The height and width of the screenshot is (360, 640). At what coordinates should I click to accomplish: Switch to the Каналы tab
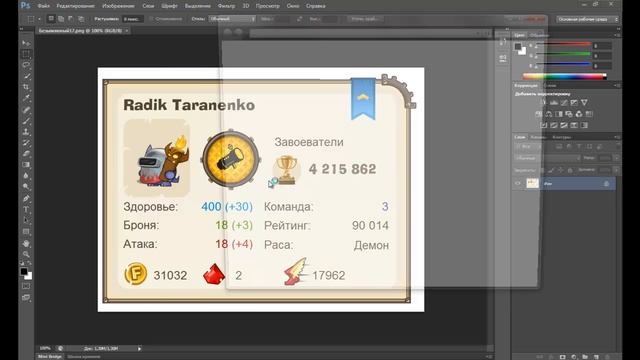(538, 137)
